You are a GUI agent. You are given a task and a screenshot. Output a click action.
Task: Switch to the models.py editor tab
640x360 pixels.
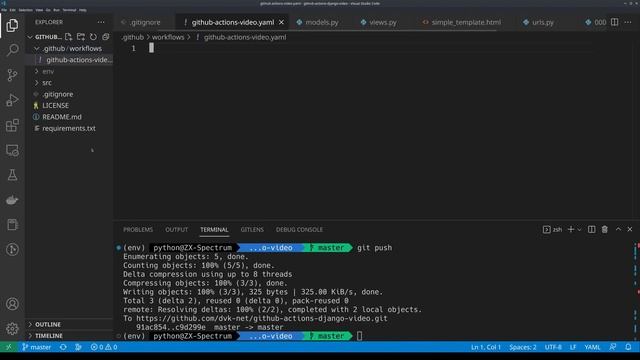pyautogui.click(x=322, y=22)
